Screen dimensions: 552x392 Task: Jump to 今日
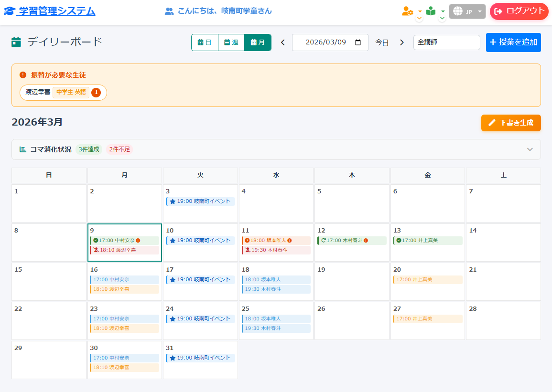click(x=381, y=42)
